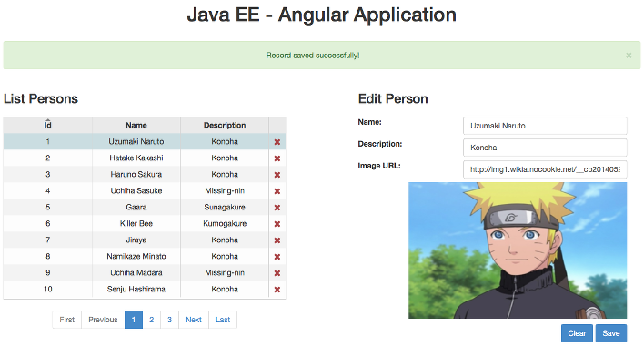Click Konoha in the Jiraya row
644x347 pixels.
tap(225, 240)
